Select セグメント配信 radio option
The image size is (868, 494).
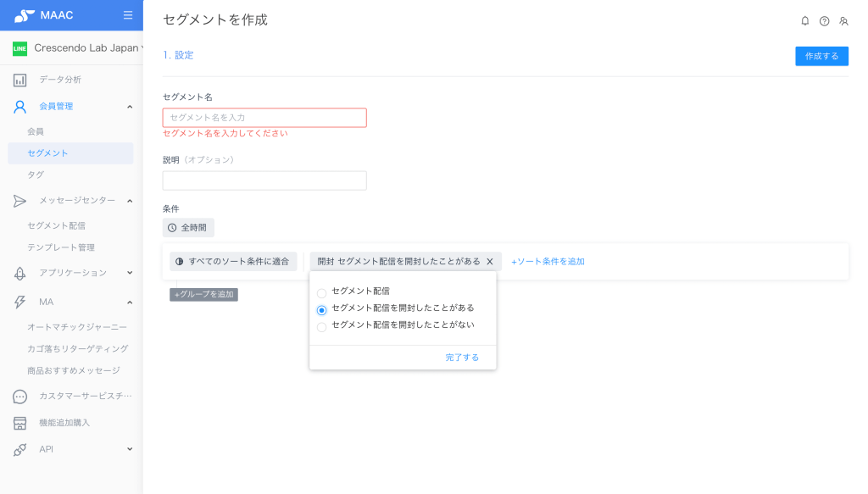click(x=321, y=292)
